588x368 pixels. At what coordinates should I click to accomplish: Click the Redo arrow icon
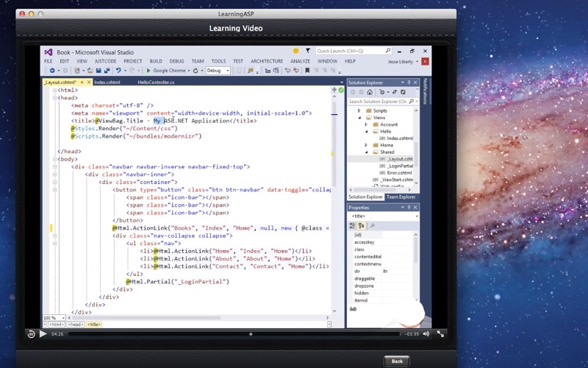coord(132,71)
